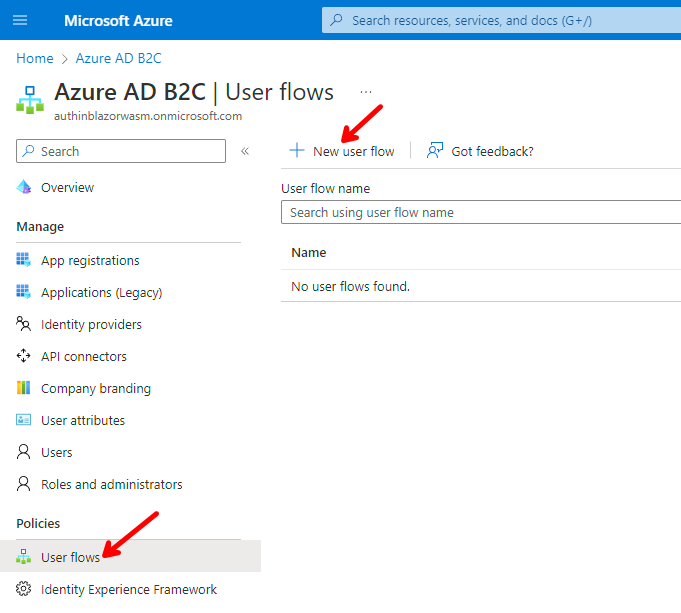Screen dimensions: 681x613
Task: Create a New user flow
Action: click(354, 151)
